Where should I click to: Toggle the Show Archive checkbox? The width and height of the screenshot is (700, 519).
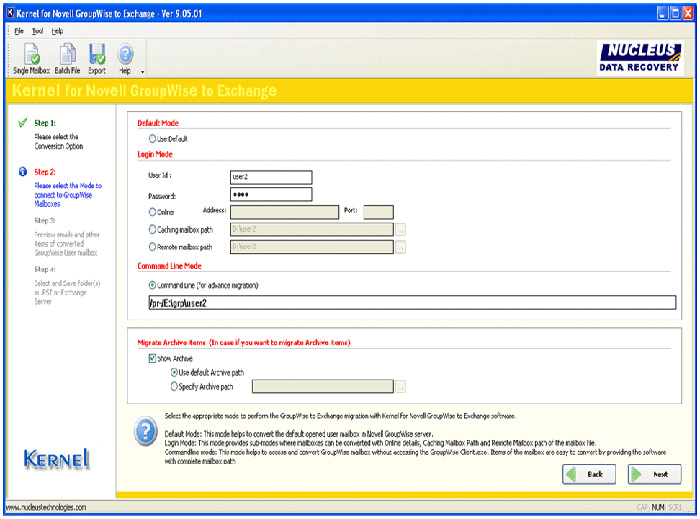click(152, 358)
